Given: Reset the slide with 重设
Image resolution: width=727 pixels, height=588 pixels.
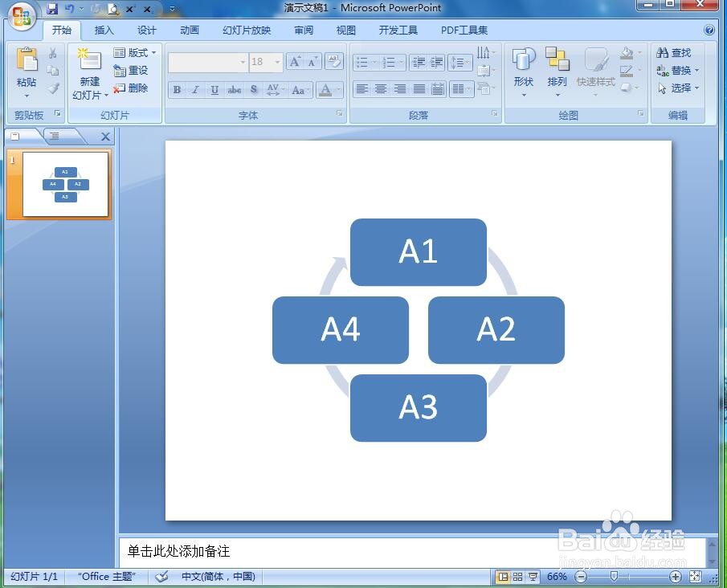Looking at the screenshot, I should [x=131, y=71].
